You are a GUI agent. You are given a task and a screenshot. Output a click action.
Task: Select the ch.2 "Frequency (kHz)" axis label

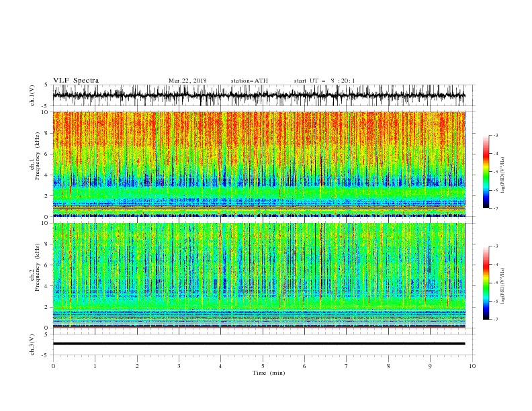pos(37,267)
